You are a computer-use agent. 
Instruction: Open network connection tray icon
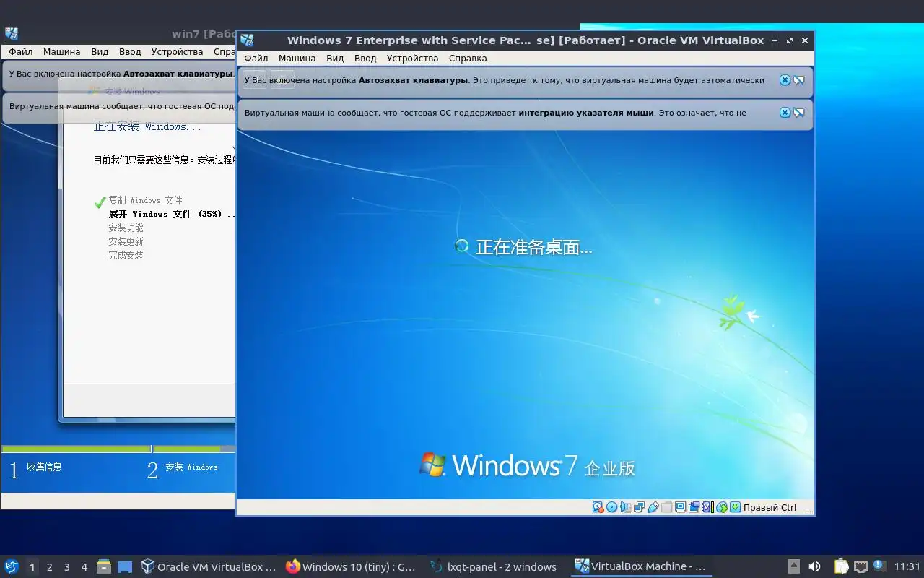click(x=860, y=566)
